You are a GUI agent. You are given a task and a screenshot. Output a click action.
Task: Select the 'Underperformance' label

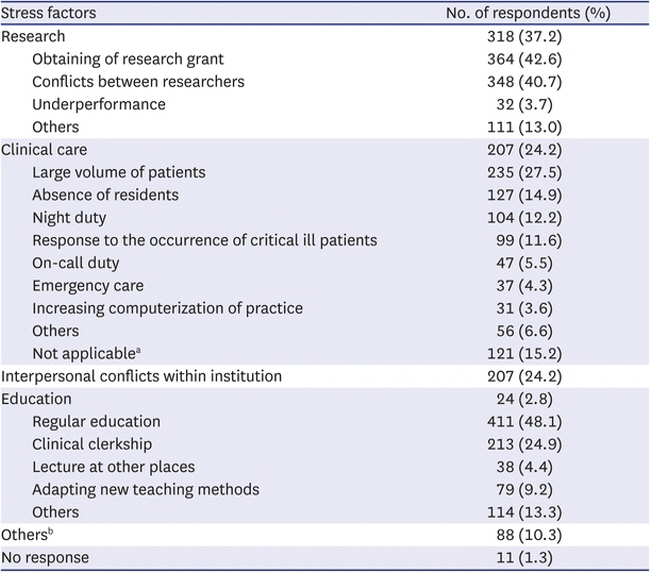tap(99, 104)
